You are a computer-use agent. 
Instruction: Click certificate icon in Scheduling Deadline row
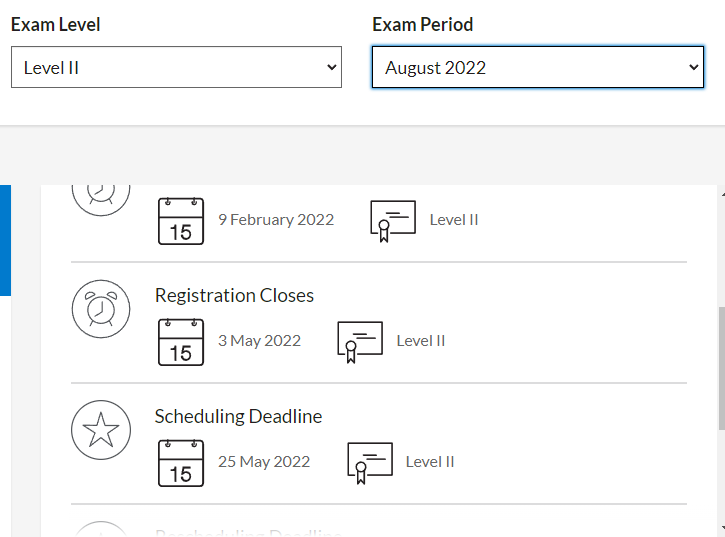click(x=369, y=463)
